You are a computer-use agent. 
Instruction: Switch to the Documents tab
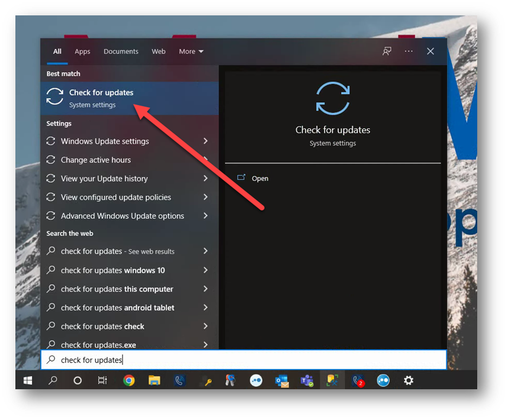click(121, 51)
